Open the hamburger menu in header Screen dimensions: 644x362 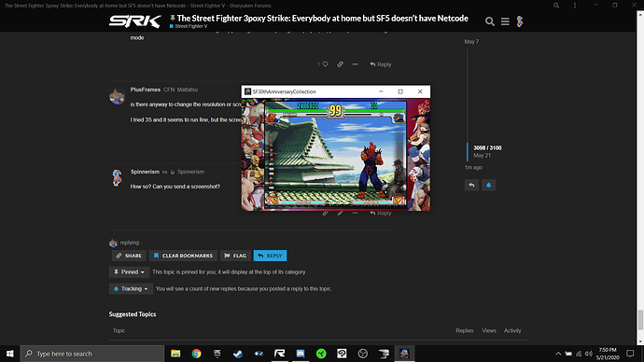coord(505,21)
